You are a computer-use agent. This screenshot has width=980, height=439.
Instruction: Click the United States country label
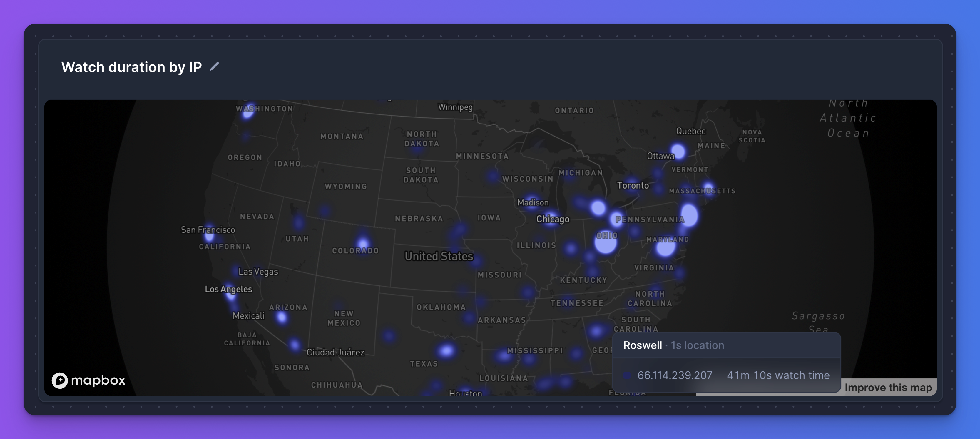click(439, 256)
